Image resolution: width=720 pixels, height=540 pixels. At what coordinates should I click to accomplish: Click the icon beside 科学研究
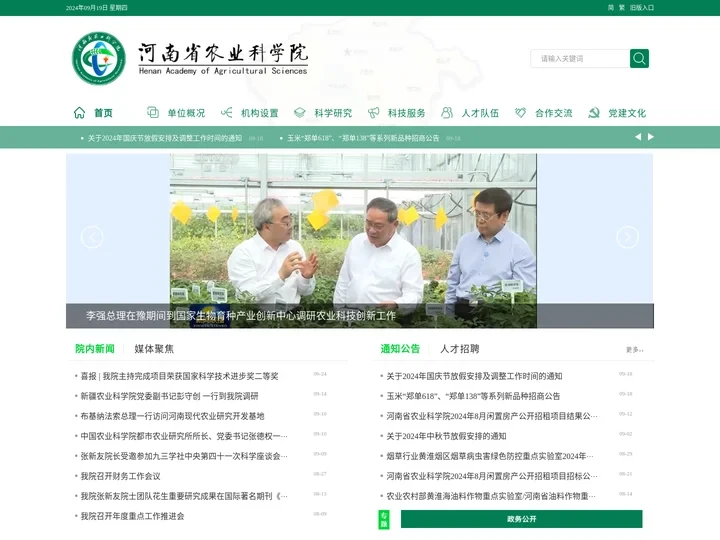(300, 112)
